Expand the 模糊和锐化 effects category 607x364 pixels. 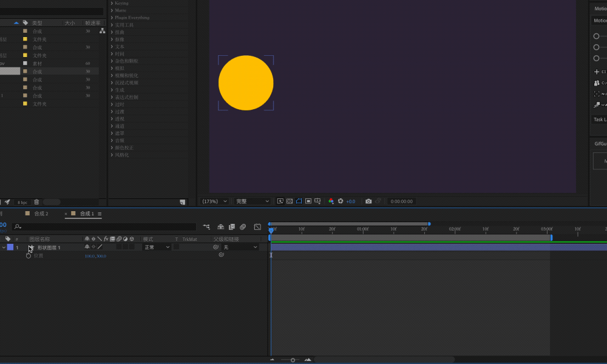point(126,75)
